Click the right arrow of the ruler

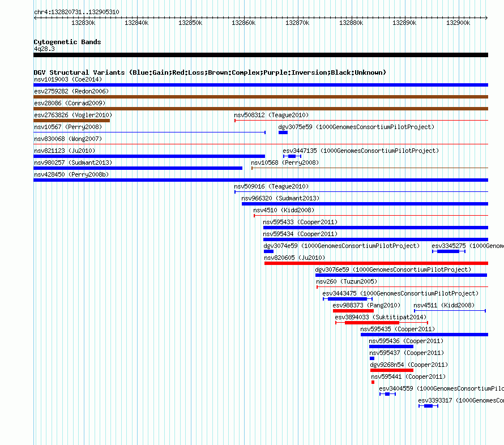(486, 18)
